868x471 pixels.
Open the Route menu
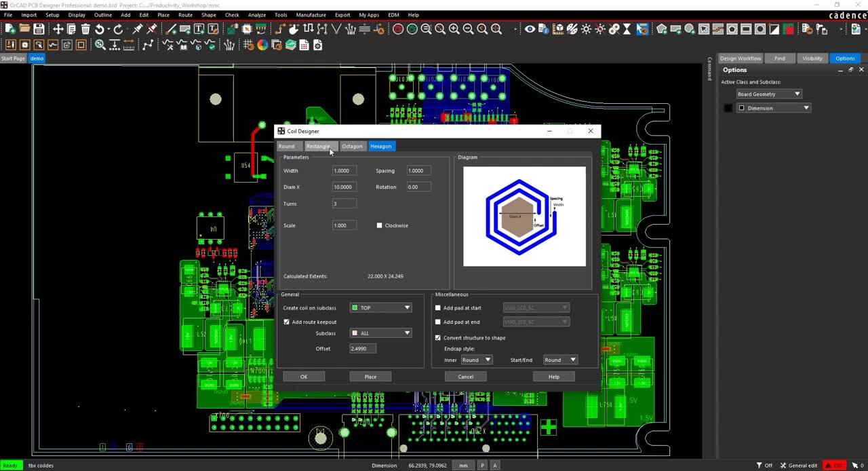[x=185, y=15]
